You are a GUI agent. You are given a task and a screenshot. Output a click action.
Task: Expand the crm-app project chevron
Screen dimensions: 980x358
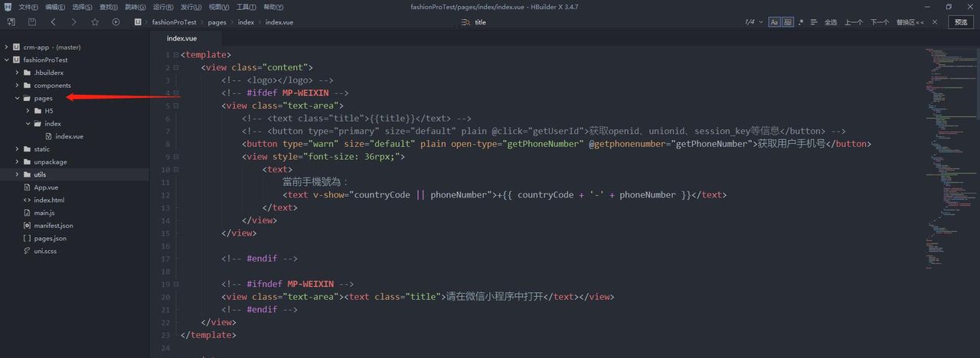click(6, 47)
